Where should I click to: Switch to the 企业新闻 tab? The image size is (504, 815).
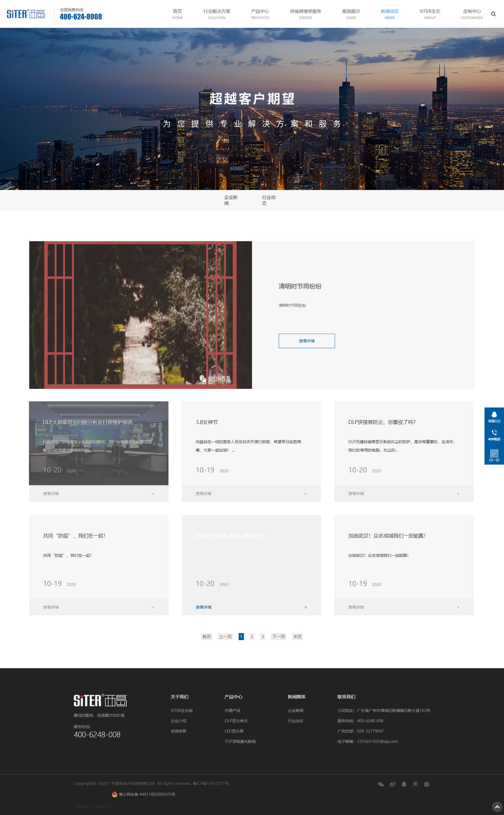point(231,200)
